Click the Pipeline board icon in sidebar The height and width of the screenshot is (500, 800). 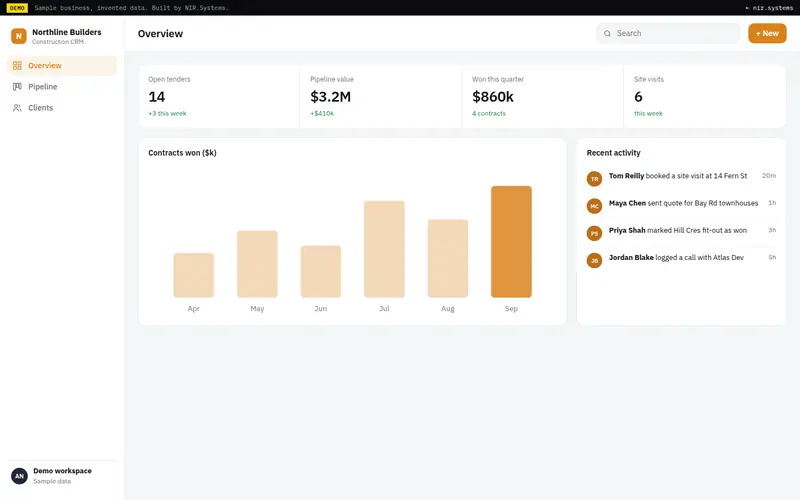[17, 87]
